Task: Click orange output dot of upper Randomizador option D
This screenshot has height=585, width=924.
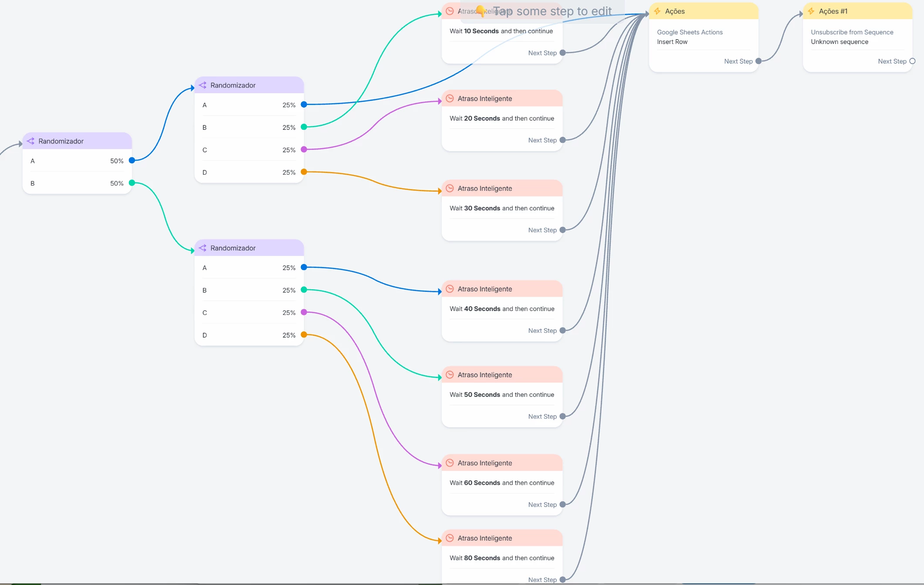Action: click(x=304, y=172)
